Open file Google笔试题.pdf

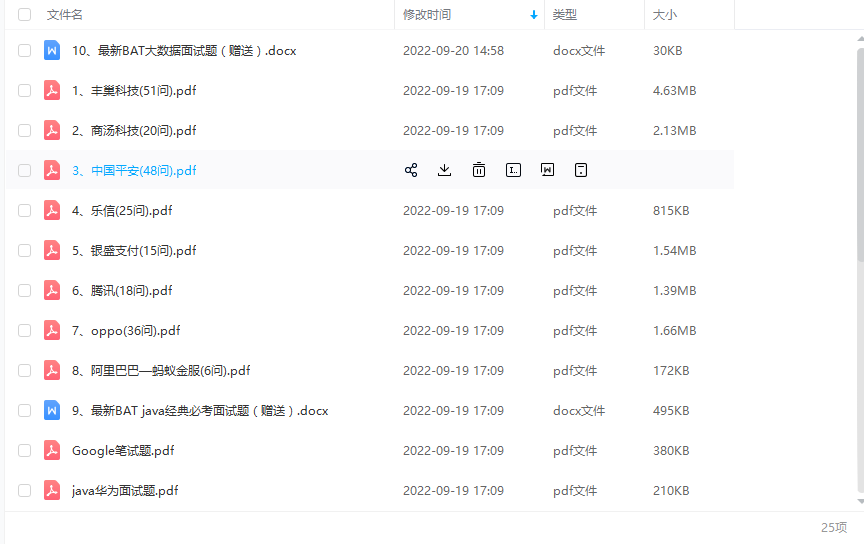pyautogui.click(x=123, y=450)
